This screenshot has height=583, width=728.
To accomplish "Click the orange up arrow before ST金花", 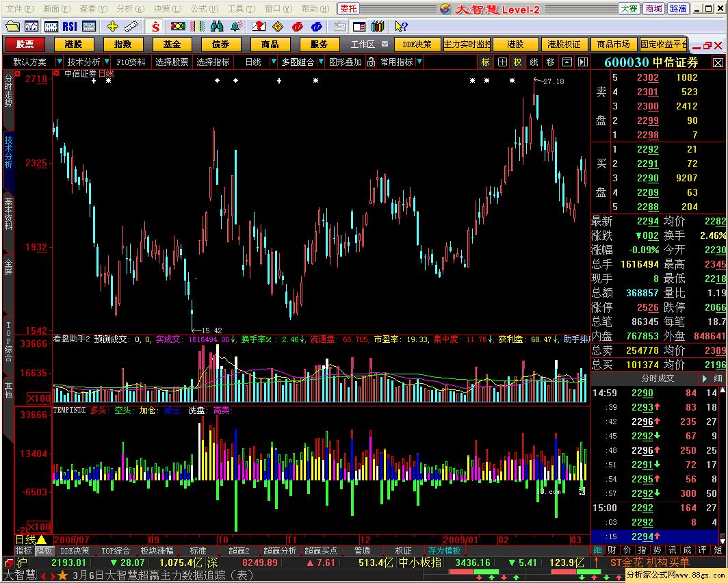I will click(597, 562).
